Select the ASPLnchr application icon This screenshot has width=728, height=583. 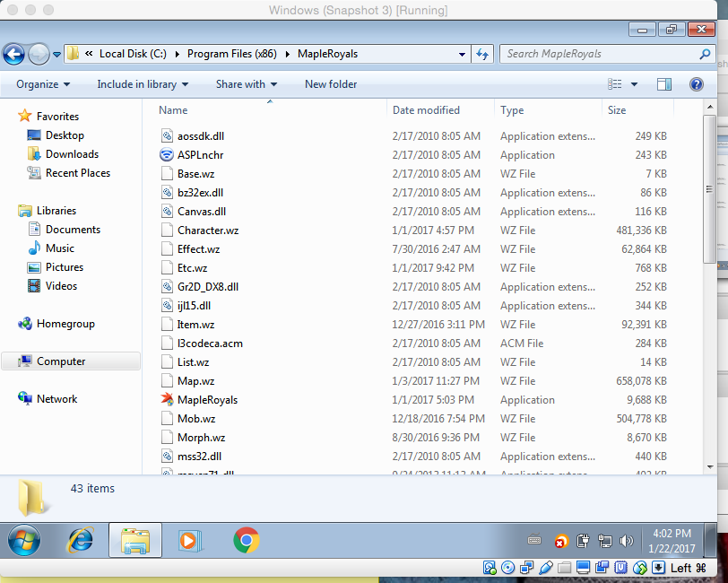click(x=166, y=154)
